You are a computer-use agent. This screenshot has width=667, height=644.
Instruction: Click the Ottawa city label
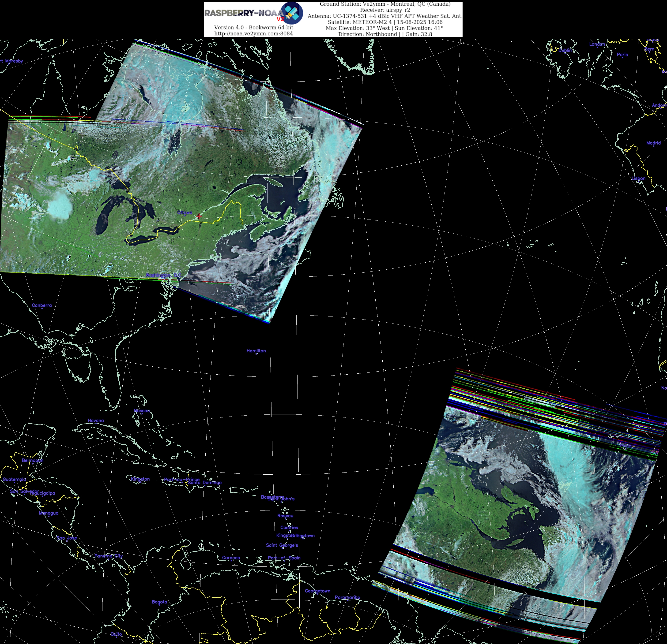tap(185, 213)
